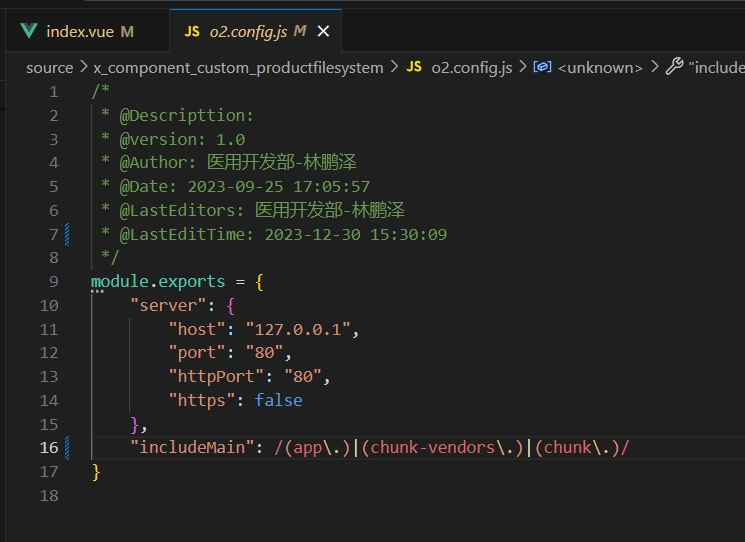Screen dimensions: 745x542
Task: Open the o2.config.js breadcrumb file list
Action: (x=471, y=67)
